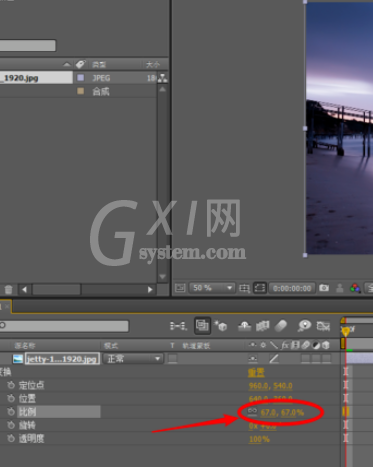Screen dimensions: 373x467
Task: Click project flowchart icon beside JPEG row
Action: pos(162,78)
